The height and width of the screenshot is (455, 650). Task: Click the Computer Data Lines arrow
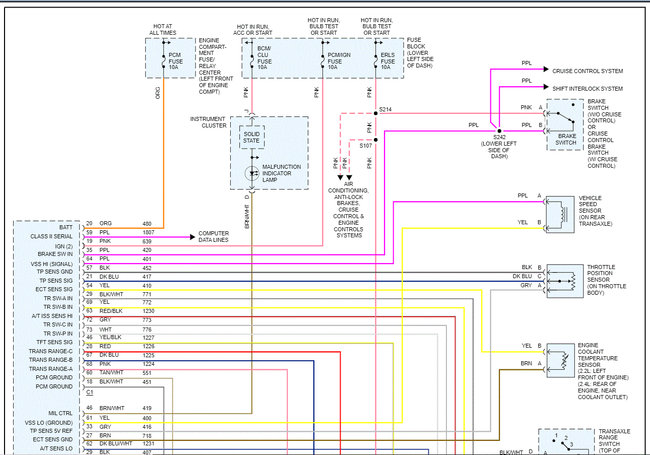(192, 237)
